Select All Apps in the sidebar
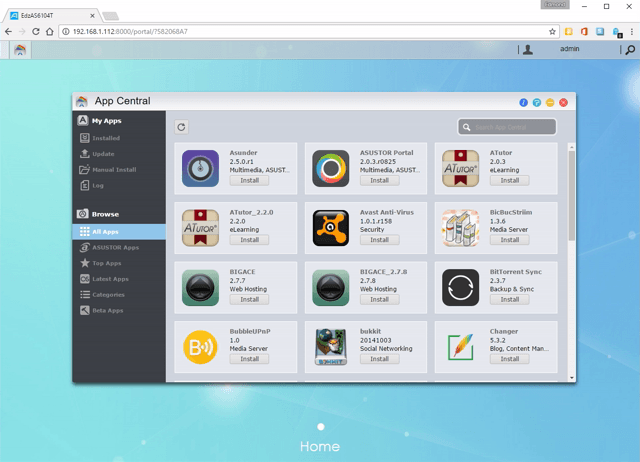Screen dimensions: 640x462 coord(119,231)
